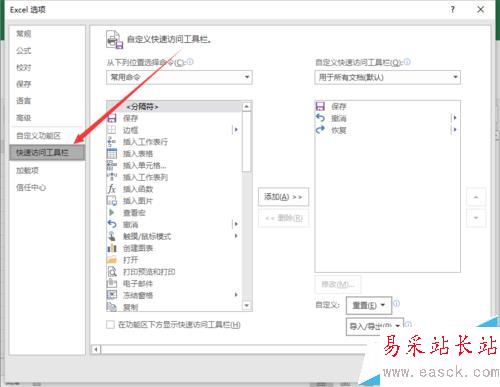Select the 插入工作表行 icon

pos(112,142)
